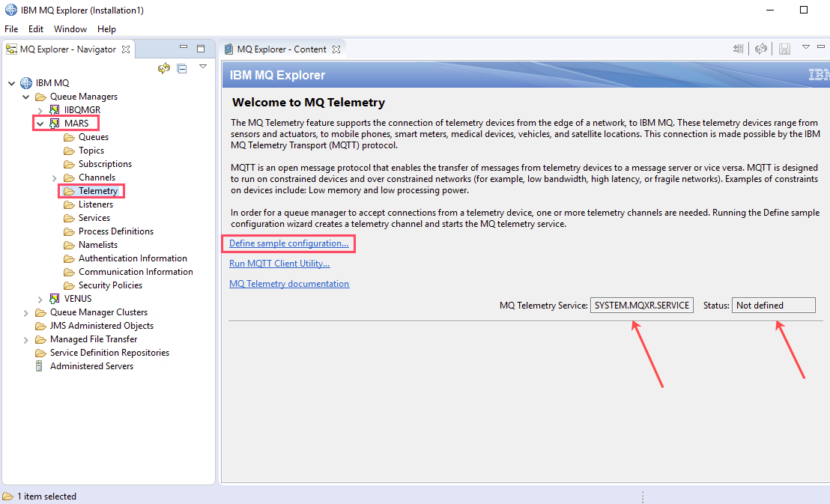Click the Define sample configuration link

pos(289,243)
